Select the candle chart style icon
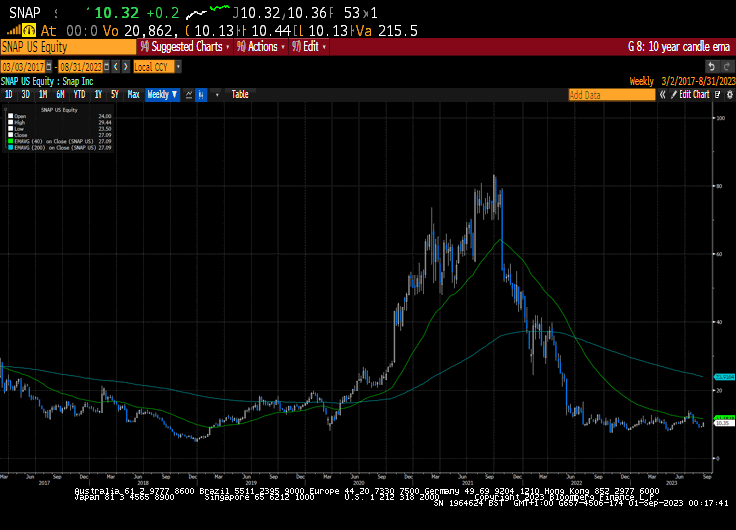Screen dimensions: 736x530 coord(201,95)
